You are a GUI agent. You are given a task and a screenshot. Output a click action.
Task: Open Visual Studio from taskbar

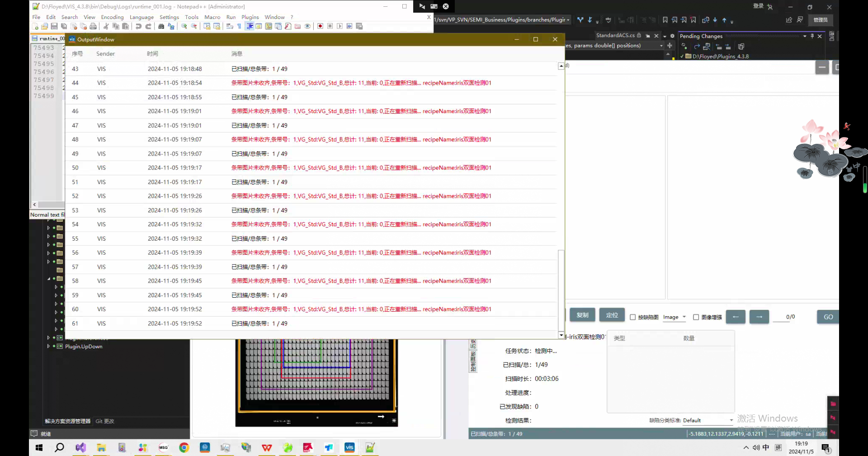(80, 447)
